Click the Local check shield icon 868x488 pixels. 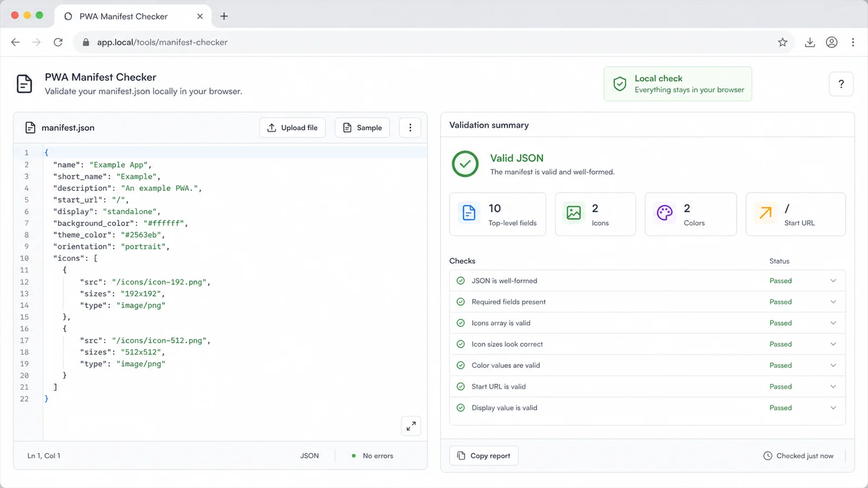(620, 84)
